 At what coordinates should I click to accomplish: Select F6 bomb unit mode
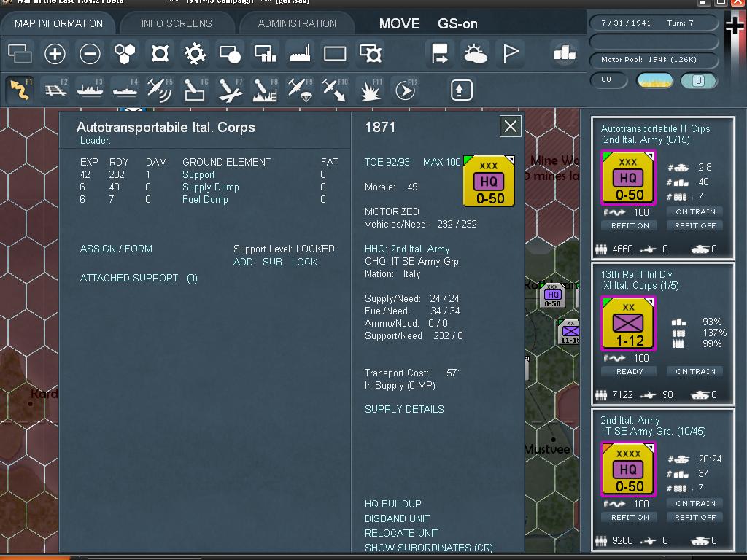(x=195, y=90)
